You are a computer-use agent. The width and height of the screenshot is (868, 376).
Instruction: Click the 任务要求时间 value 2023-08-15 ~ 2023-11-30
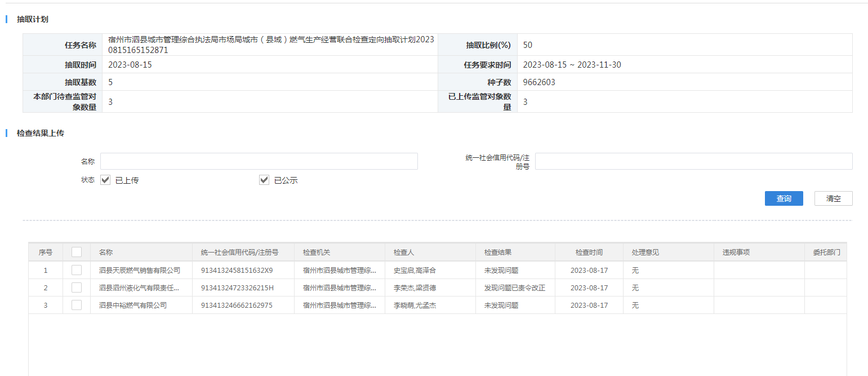tap(572, 65)
